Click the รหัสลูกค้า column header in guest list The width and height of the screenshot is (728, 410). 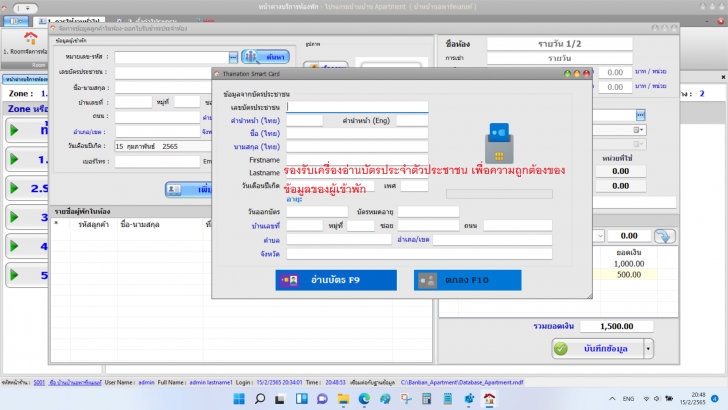93,224
